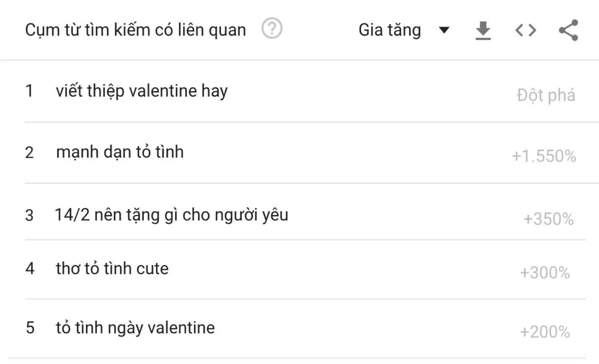Open query "mạnh dạn tỏ tình"
This screenshot has width=599, height=364.
point(120,152)
